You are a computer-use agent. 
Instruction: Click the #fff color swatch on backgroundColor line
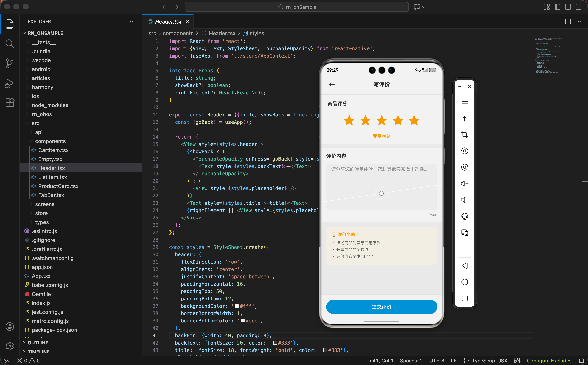point(237,306)
